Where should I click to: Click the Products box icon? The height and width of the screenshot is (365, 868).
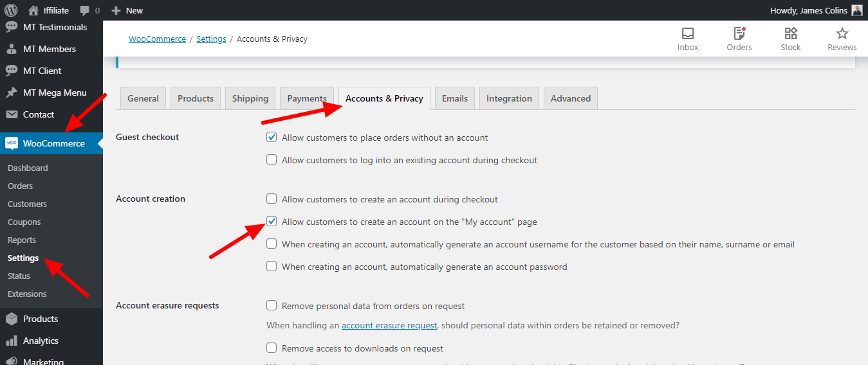[x=12, y=319]
